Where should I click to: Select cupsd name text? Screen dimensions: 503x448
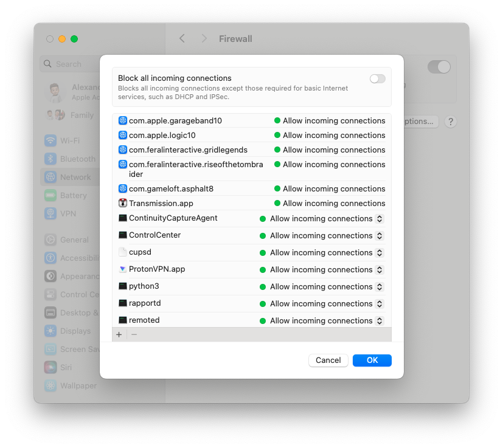(x=140, y=252)
